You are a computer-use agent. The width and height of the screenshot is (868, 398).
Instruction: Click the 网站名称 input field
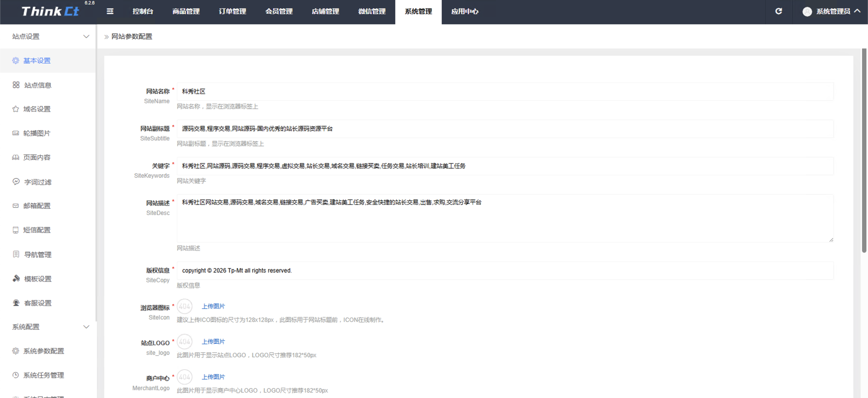505,92
